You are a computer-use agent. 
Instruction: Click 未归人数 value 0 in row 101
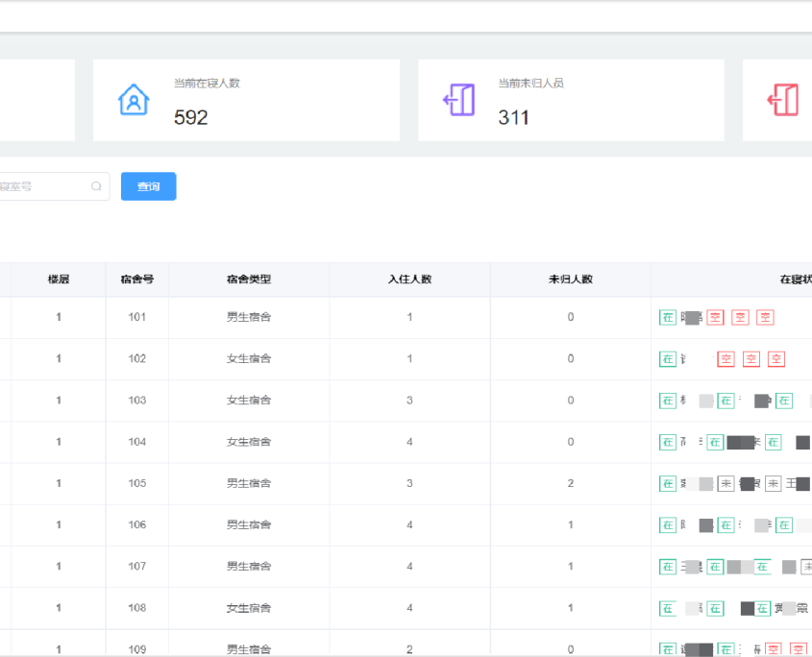(571, 317)
